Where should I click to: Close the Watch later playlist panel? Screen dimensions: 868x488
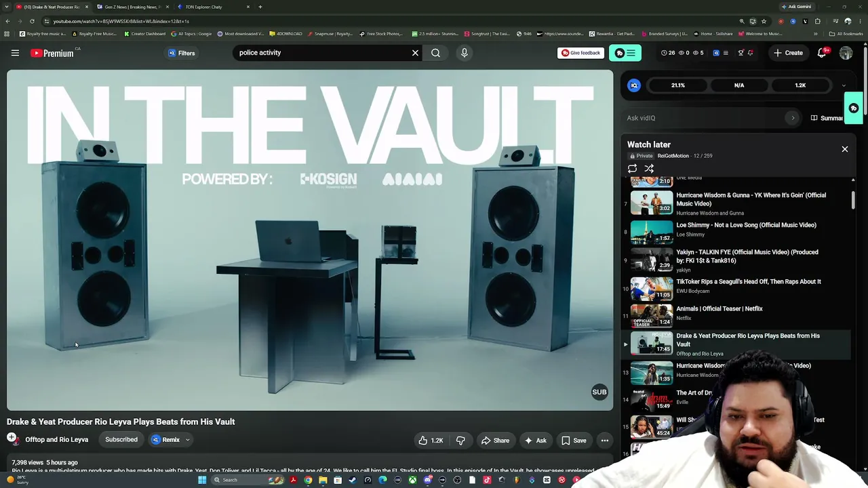845,149
